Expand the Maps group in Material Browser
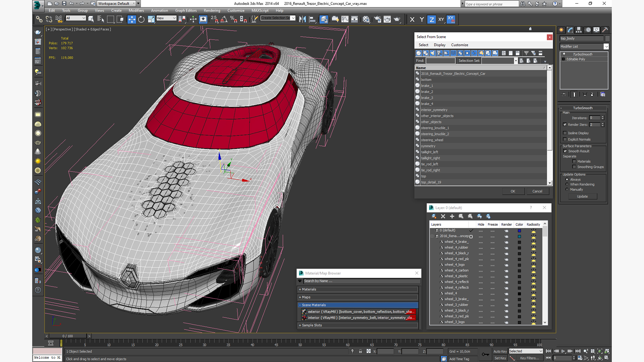Screen dimensions: 644x362 click(358, 297)
